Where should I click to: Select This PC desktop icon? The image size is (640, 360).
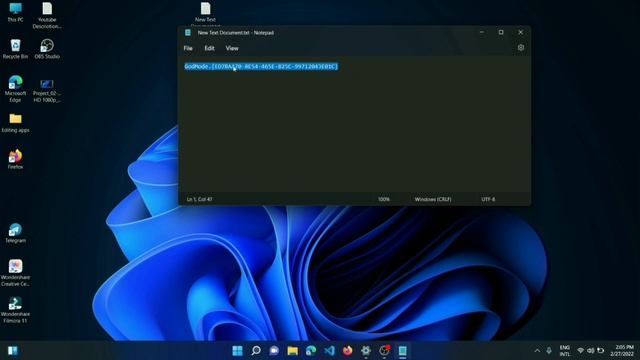coord(16,12)
